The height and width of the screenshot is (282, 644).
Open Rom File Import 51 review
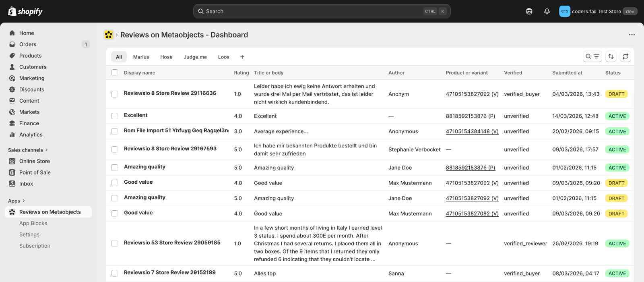click(x=176, y=131)
